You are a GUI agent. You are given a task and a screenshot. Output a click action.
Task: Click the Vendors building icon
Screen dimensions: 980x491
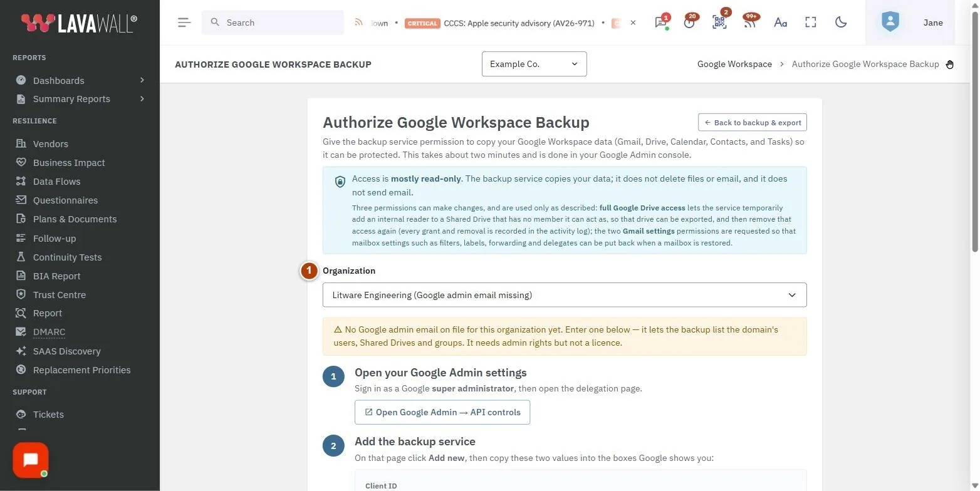[x=21, y=143]
